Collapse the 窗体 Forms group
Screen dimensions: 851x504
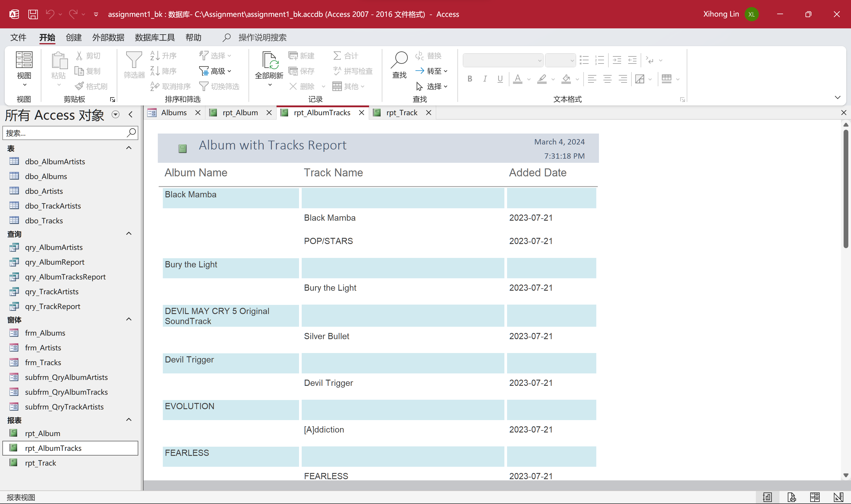pos(129,319)
